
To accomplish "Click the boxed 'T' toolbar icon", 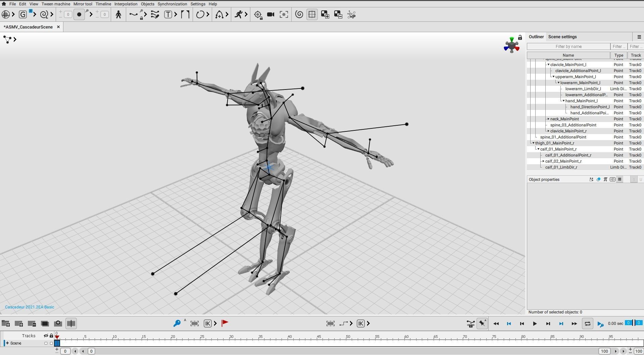I will (x=168, y=14).
